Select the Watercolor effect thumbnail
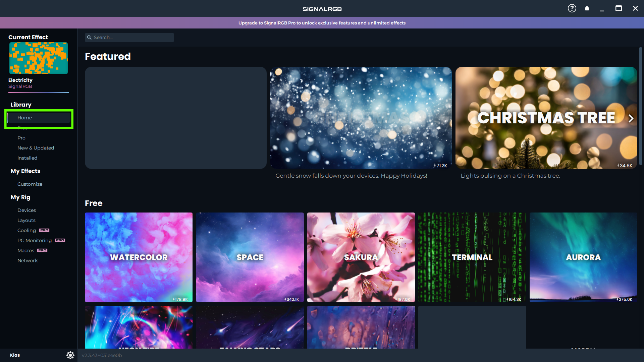The image size is (644, 362). pos(139,257)
